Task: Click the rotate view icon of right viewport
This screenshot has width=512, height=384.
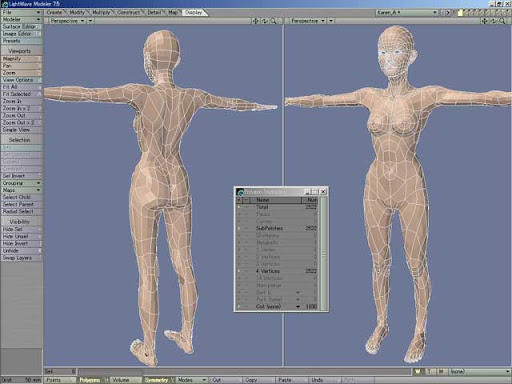Action: click(x=493, y=21)
